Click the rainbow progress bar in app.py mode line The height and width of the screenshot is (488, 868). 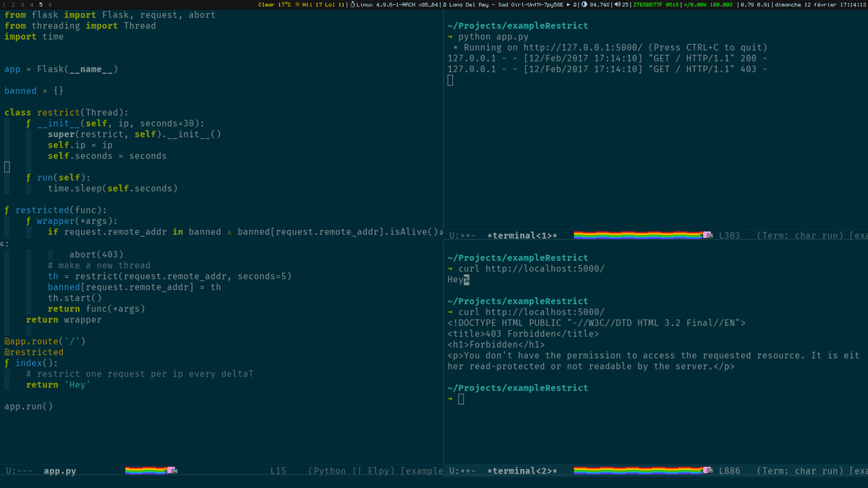pos(145,471)
